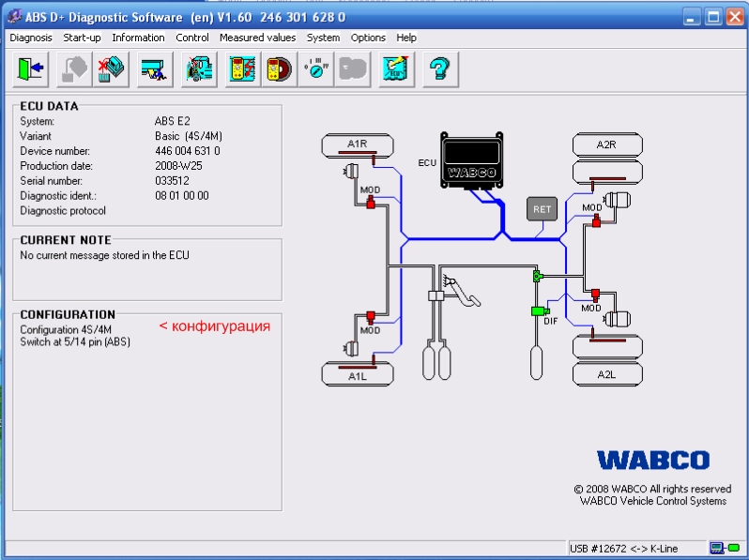Screen dimensions: 749x560
Task: Click the Device number '446 004 631 0'
Action: point(188,151)
